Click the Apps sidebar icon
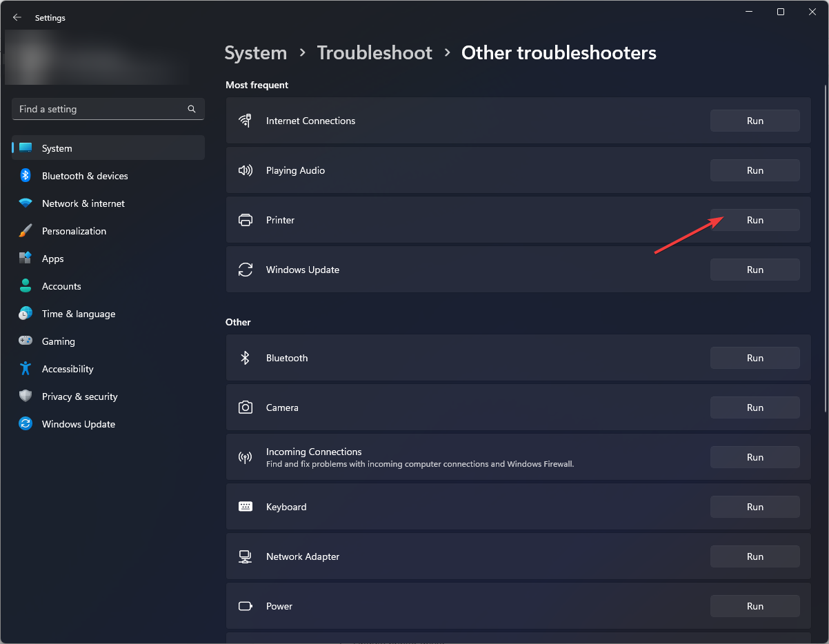829x644 pixels. 26,259
